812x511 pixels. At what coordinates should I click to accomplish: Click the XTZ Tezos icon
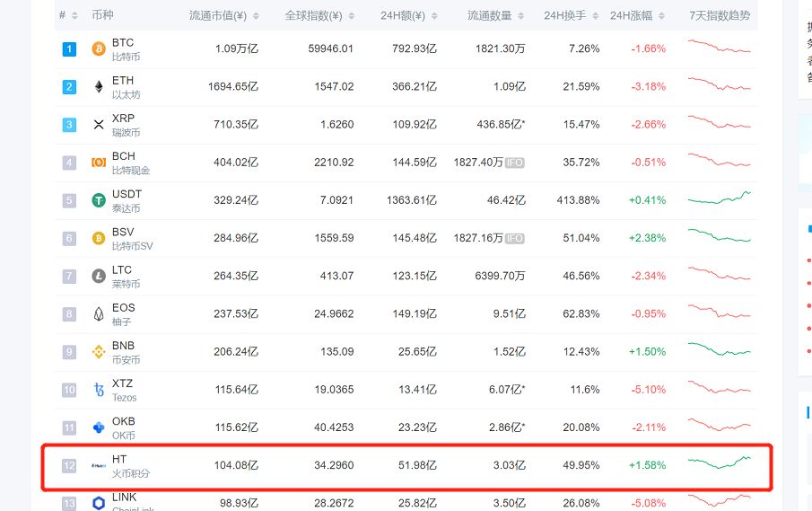99,390
